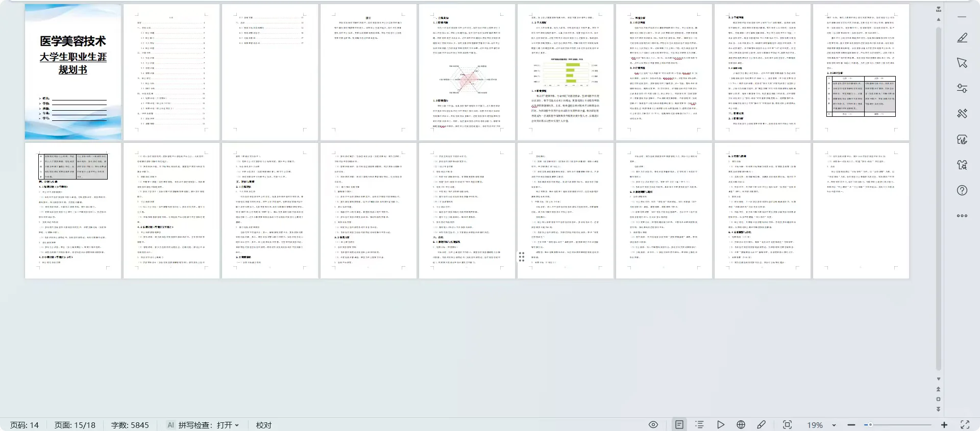Viewport: 980px width, 431px height.
Task: Select the cover page 医学美容技术 thumbnail
Action: 73,72
